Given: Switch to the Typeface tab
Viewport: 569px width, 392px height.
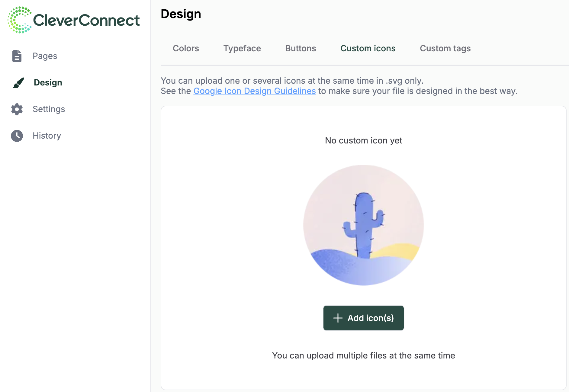Looking at the screenshot, I should [242, 49].
